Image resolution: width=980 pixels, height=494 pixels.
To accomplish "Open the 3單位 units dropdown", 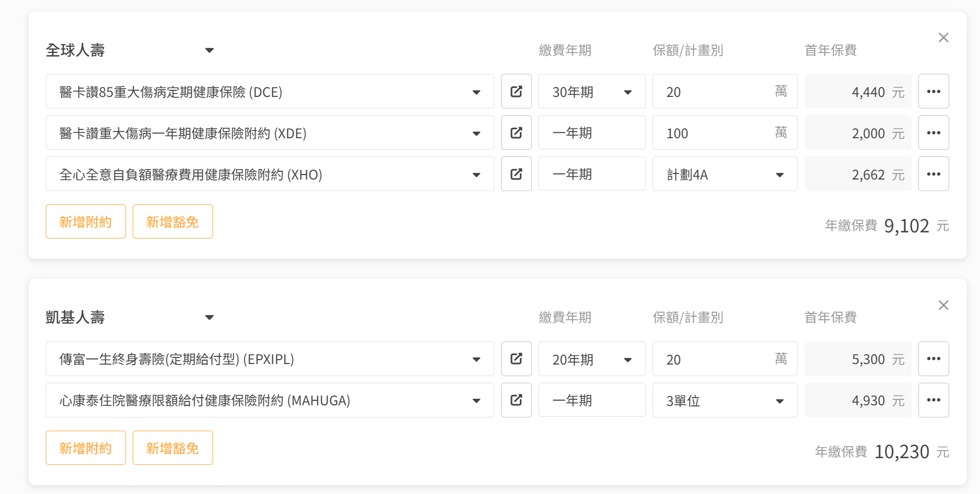I will pos(725,400).
